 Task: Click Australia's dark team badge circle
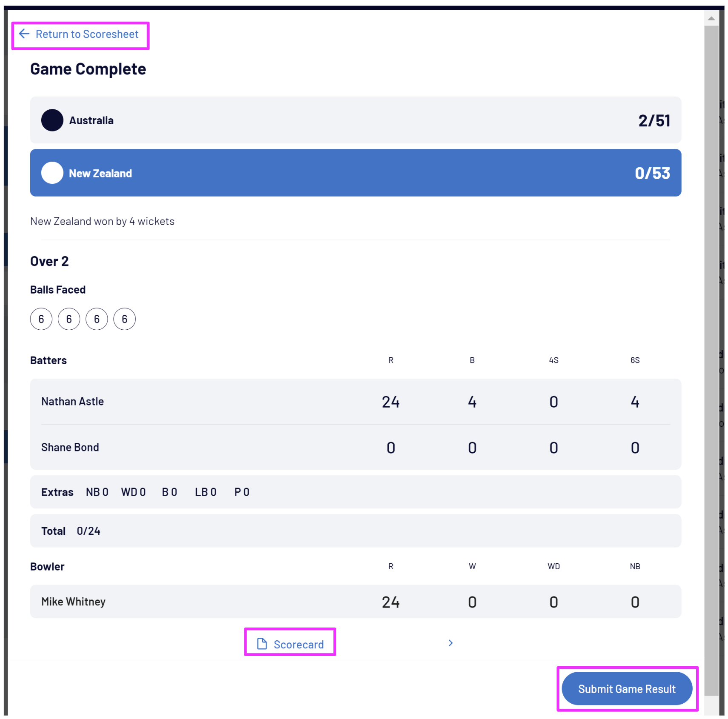click(52, 120)
